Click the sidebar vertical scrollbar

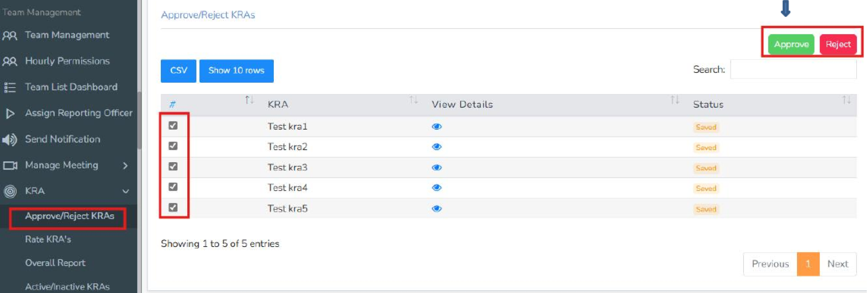[140, 120]
